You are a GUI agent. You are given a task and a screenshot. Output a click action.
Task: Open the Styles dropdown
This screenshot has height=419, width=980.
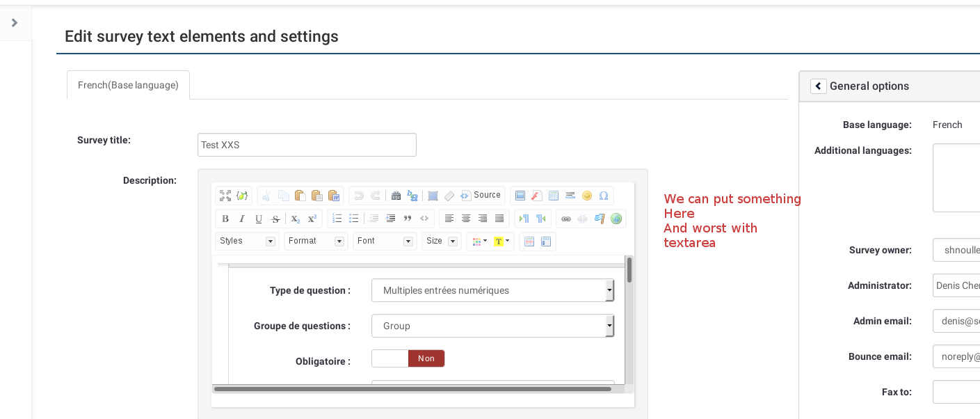click(247, 241)
